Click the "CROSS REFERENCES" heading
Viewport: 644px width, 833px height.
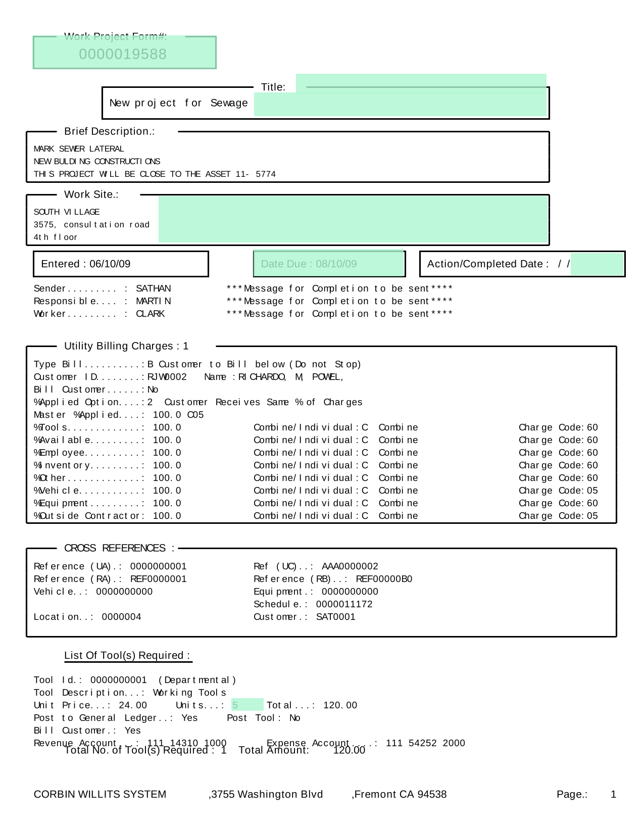(x=120, y=548)
